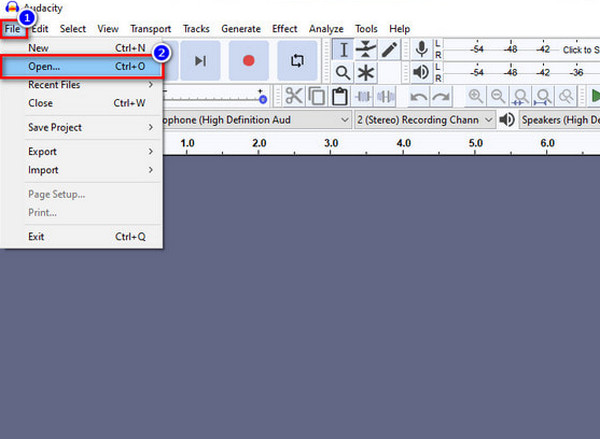Image resolution: width=600 pixels, height=439 pixels.
Task: Click the Undo arrow icon
Action: click(x=419, y=96)
